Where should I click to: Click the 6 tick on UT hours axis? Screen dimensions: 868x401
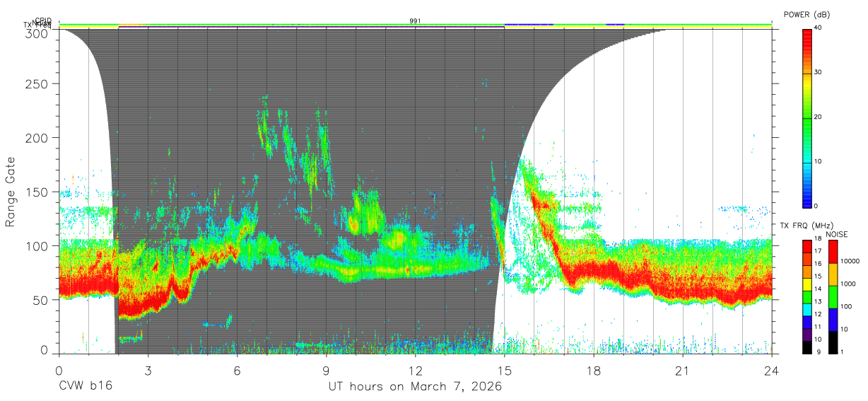[237, 371]
